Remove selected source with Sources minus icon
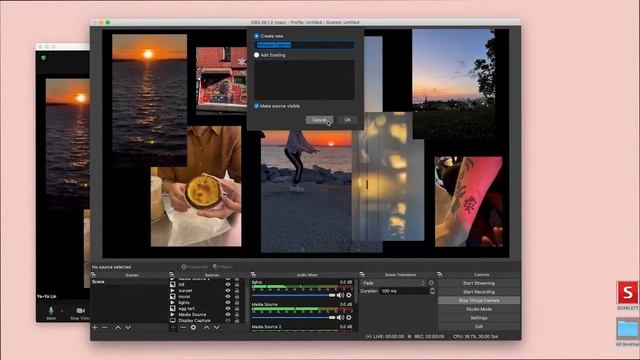The width and height of the screenshot is (640, 360). (183, 327)
